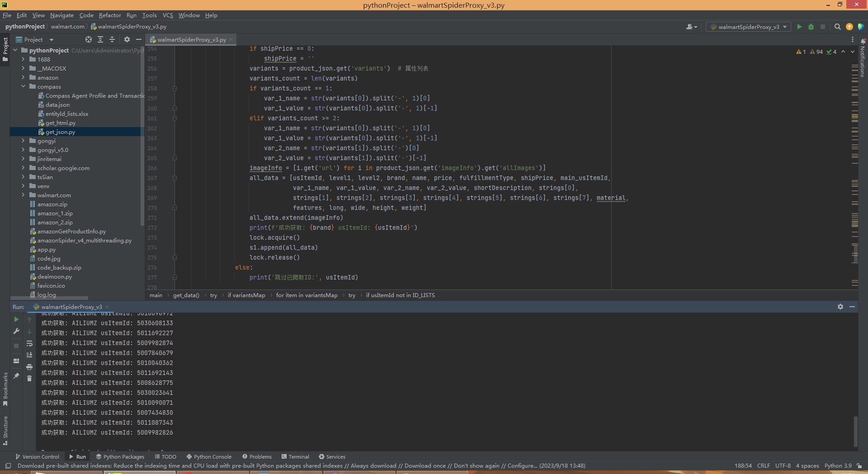
Task: Jump to previous highlighted error arrow
Action: 843,52
